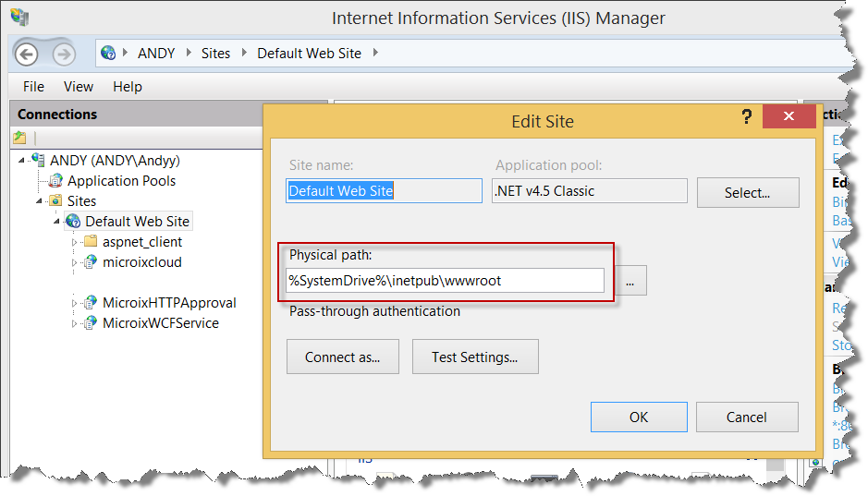
Task: Click the browse ellipsis button for path
Action: (x=630, y=282)
